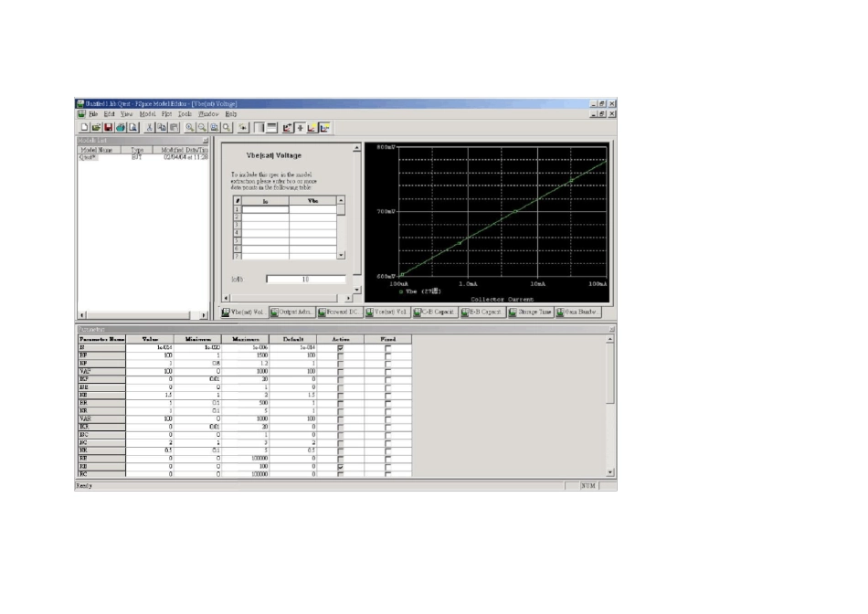Image resolution: width=868 pixels, height=614 pixels.
Task: Open the Window menu
Action: [x=208, y=114]
